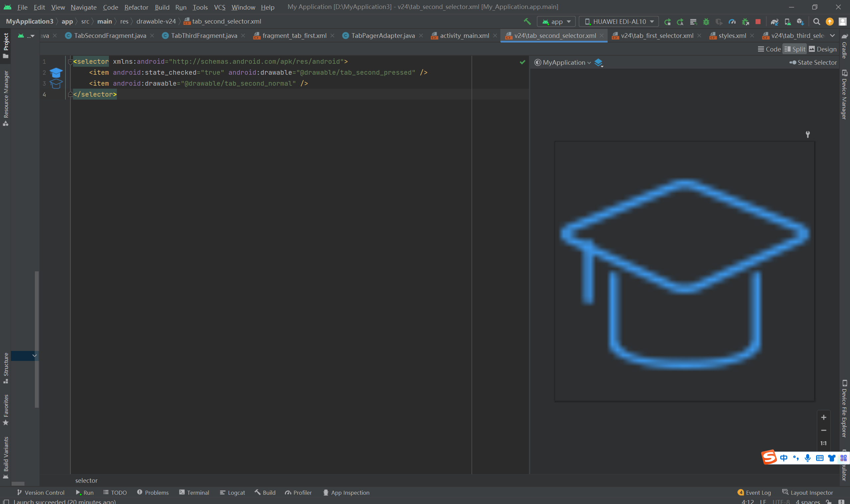
Task: Click the Search Everywhere magnifier icon
Action: 816,21
